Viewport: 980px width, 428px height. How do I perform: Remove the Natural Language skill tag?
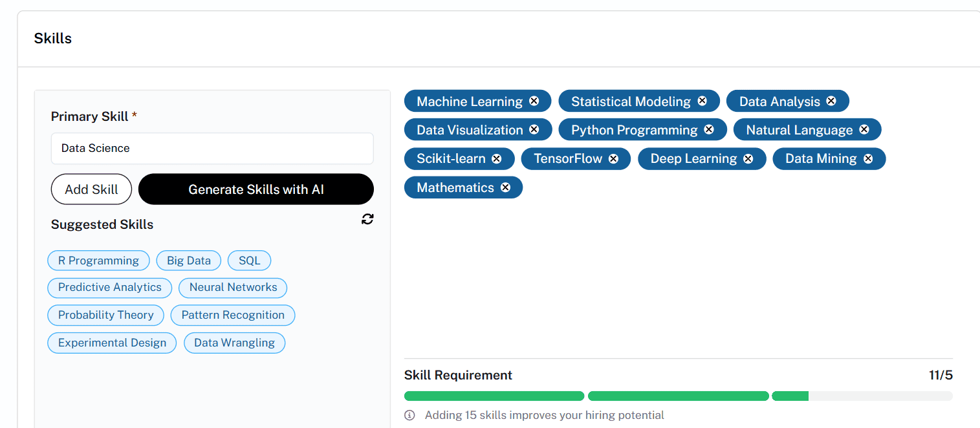click(864, 129)
